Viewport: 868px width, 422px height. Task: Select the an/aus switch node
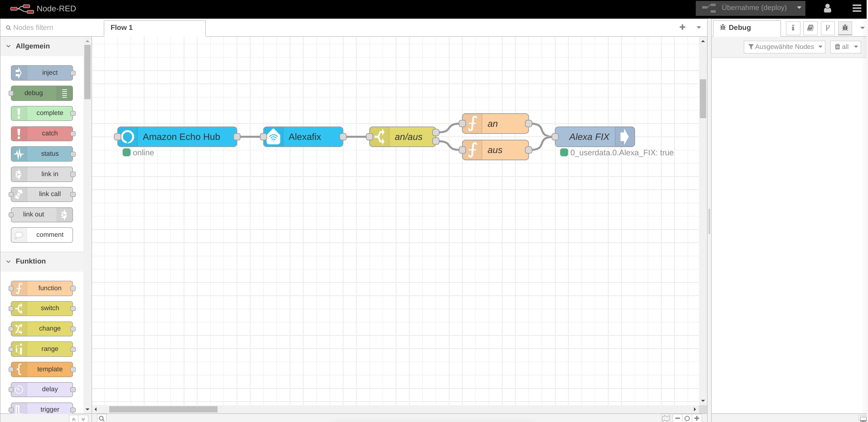click(402, 137)
